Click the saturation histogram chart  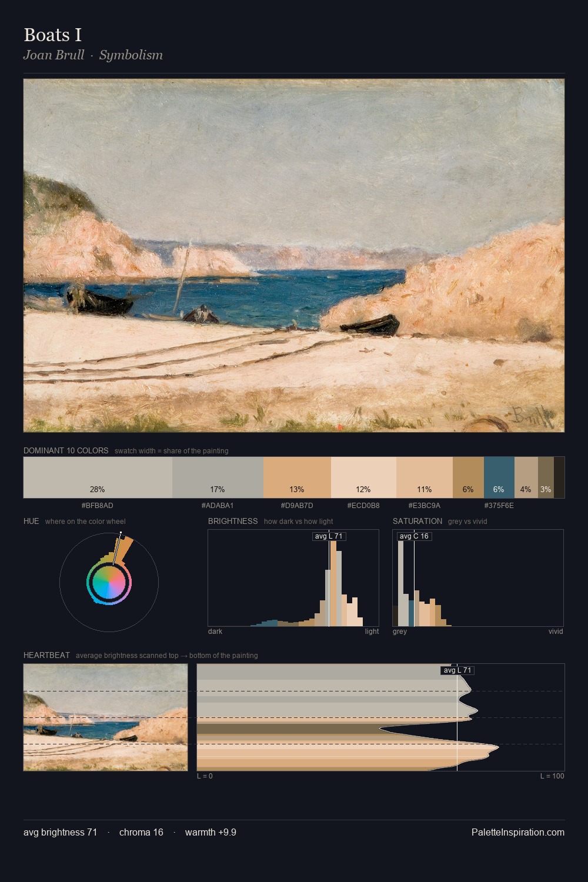point(478,578)
